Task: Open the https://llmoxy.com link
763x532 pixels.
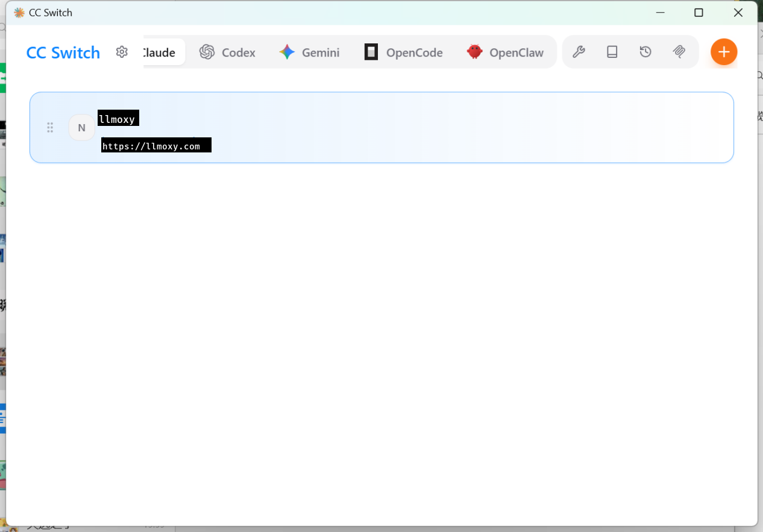Action: point(151,146)
